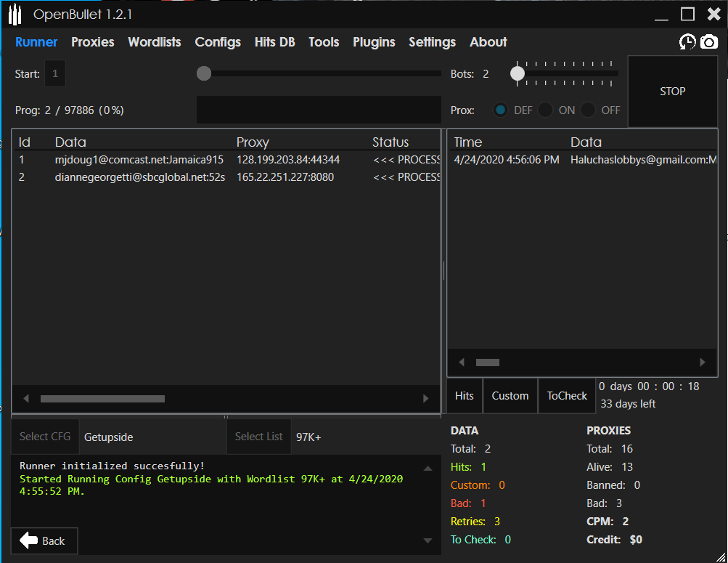Screen dimensions: 728x563
Task: Sort by the Status column header
Action: 390,142
